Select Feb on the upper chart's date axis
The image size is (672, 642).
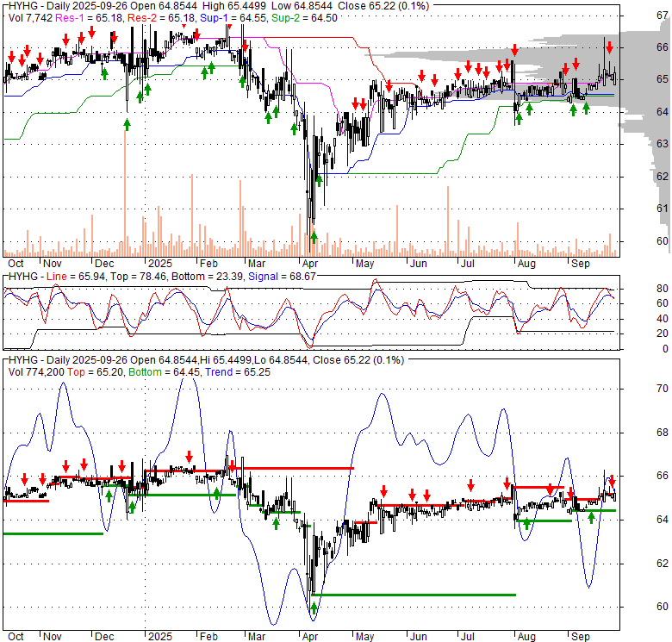(x=208, y=264)
